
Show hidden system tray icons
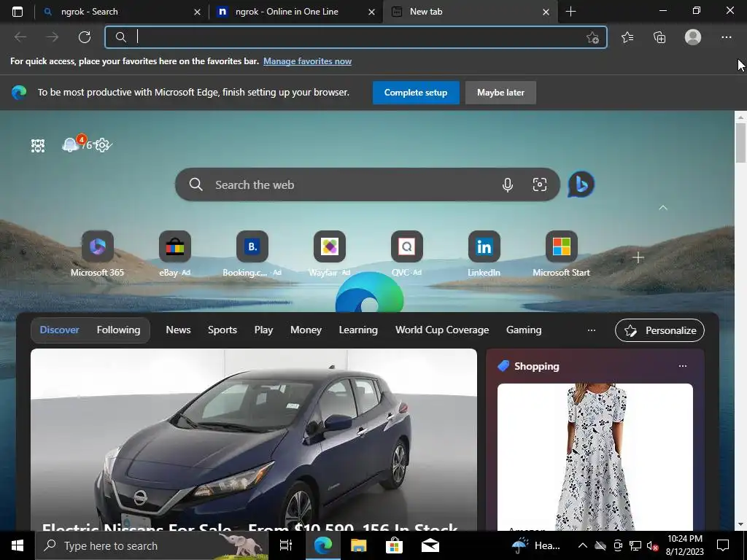click(x=582, y=545)
